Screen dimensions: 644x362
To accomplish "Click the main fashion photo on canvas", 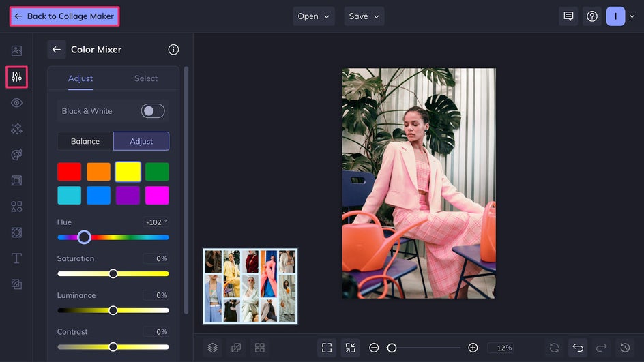I will tap(419, 183).
